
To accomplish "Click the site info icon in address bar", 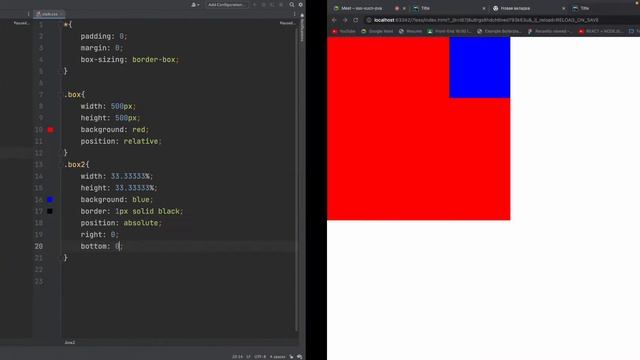I will 369,20.
